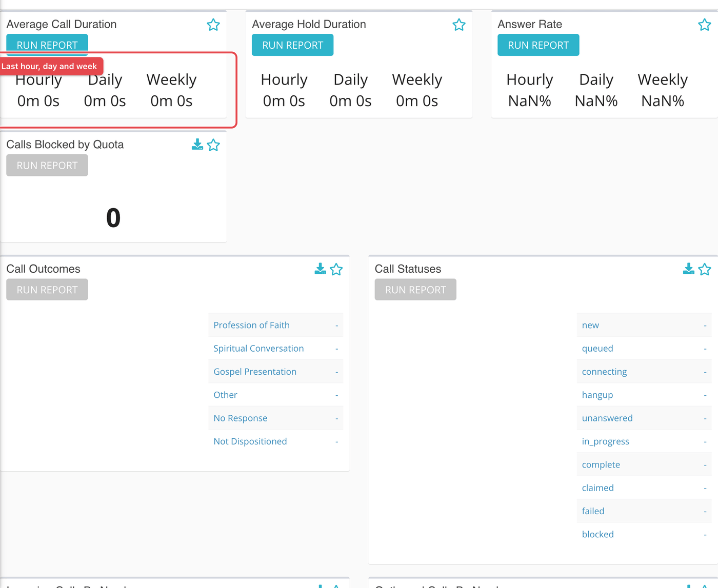Open the Not Dispositioned outcome
This screenshot has width=718, height=588.
coord(276,441)
